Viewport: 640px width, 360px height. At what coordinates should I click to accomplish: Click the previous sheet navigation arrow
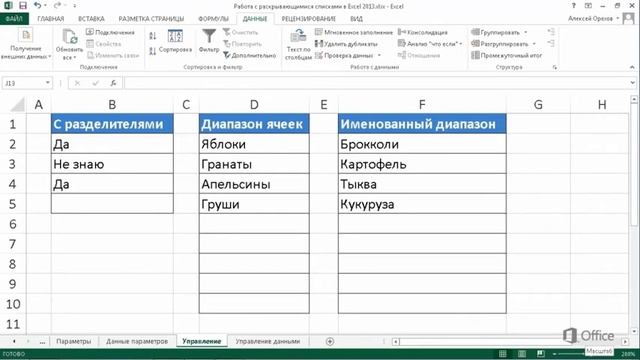14,341
